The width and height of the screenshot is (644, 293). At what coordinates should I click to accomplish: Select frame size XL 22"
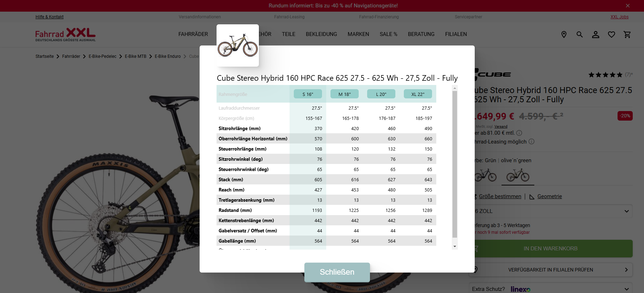[x=418, y=94]
